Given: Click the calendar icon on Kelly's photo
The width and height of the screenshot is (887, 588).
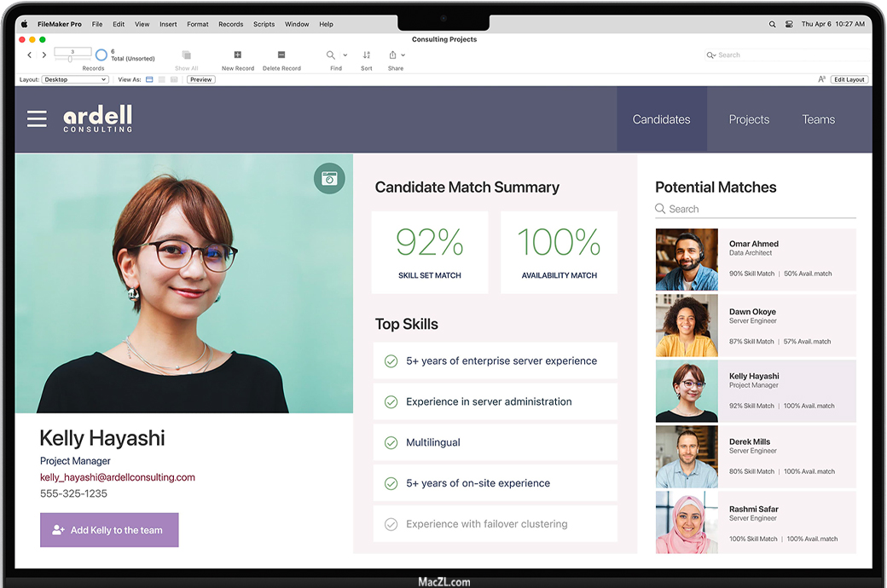Looking at the screenshot, I should tap(329, 178).
